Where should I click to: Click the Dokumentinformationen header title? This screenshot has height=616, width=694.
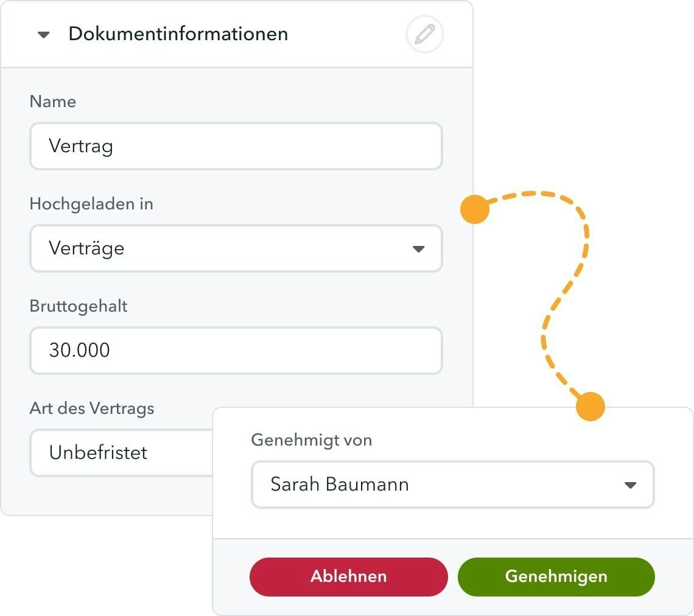point(178,34)
